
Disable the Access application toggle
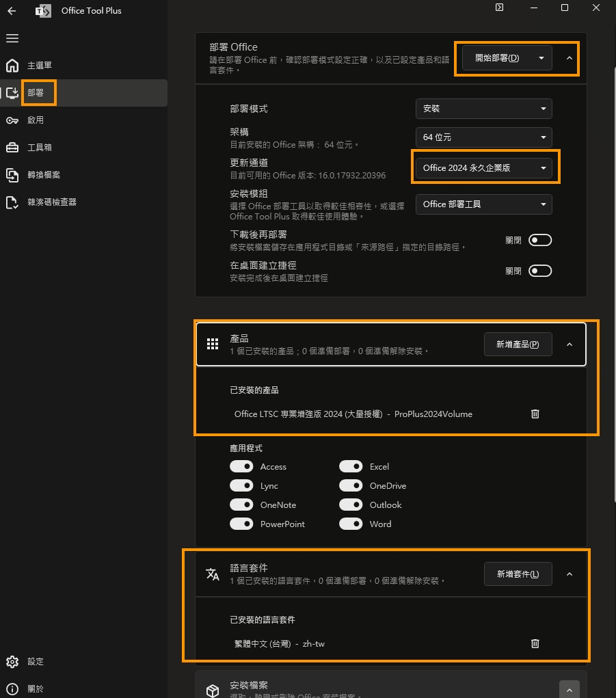241,466
